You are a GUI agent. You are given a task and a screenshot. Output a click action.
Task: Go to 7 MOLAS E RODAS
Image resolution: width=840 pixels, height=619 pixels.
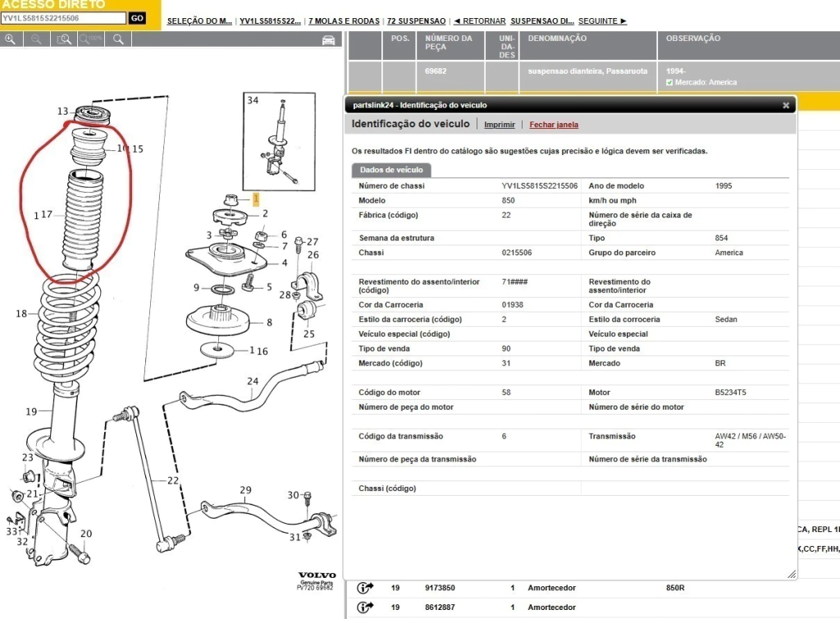(344, 21)
